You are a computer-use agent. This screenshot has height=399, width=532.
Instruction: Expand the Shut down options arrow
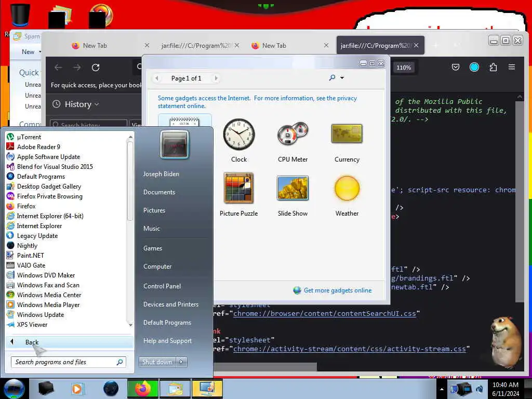(181, 362)
